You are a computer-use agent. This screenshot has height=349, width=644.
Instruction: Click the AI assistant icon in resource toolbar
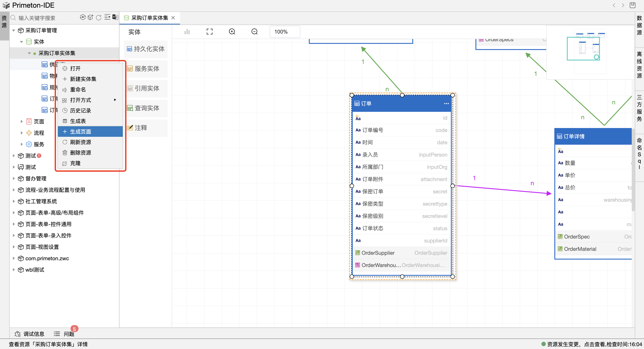pos(82,17)
